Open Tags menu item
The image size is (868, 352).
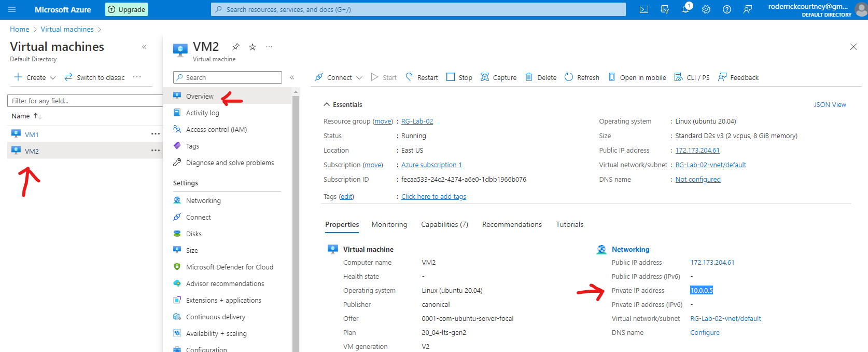[192, 146]
